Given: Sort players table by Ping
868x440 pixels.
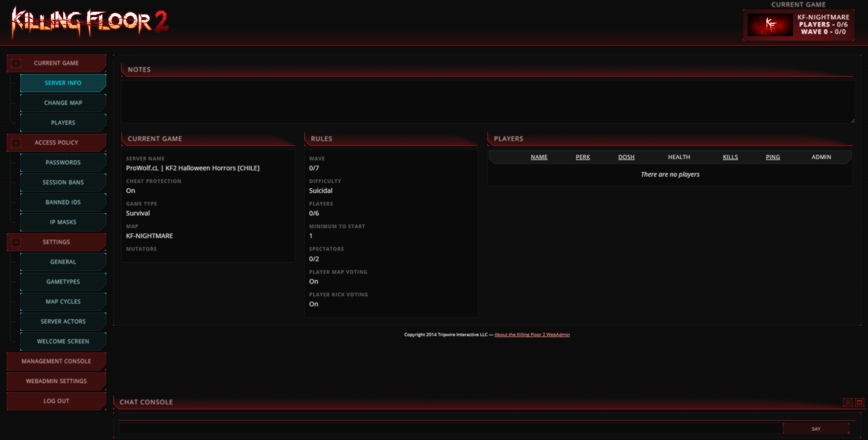Looking at the screenshot, I should pos(773,157).
